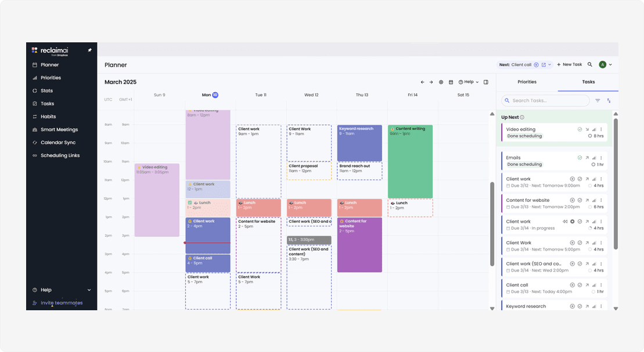Rewind the in-progress Client work task
The width and height of the screenshot is (644, 352).
coord(564,222)
